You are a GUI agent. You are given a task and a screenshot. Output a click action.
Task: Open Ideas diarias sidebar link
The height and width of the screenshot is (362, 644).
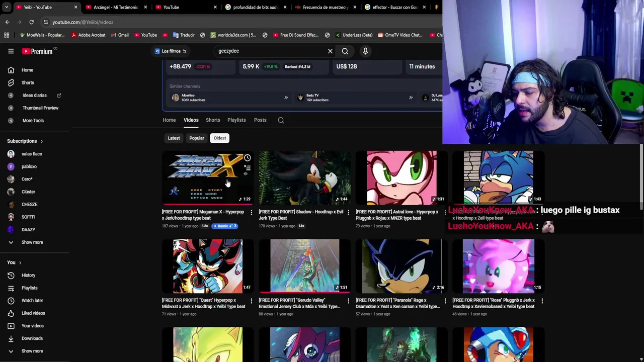(x=34, y=95)
